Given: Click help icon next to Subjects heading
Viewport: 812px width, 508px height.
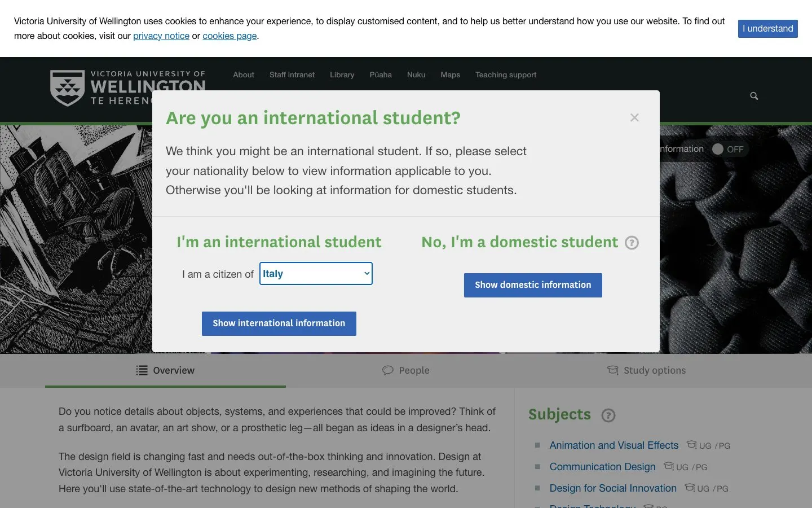Looking at the screenshot, I should point(608,415).
